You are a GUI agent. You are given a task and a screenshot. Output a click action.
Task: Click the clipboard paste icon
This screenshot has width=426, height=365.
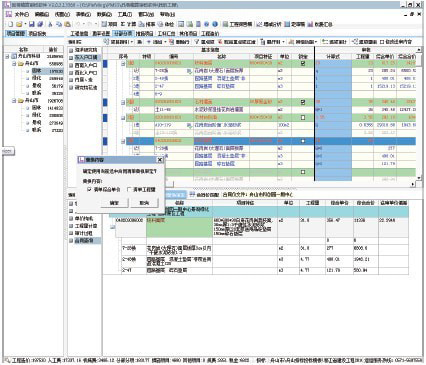point(67,24)
